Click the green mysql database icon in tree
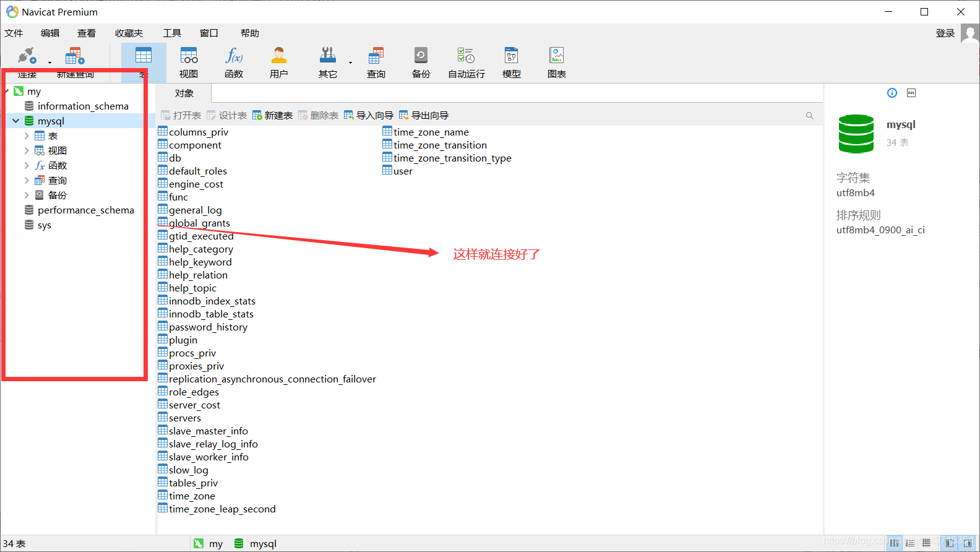Image resolution: width=980 pixels, height=552 pixels. 29,121
